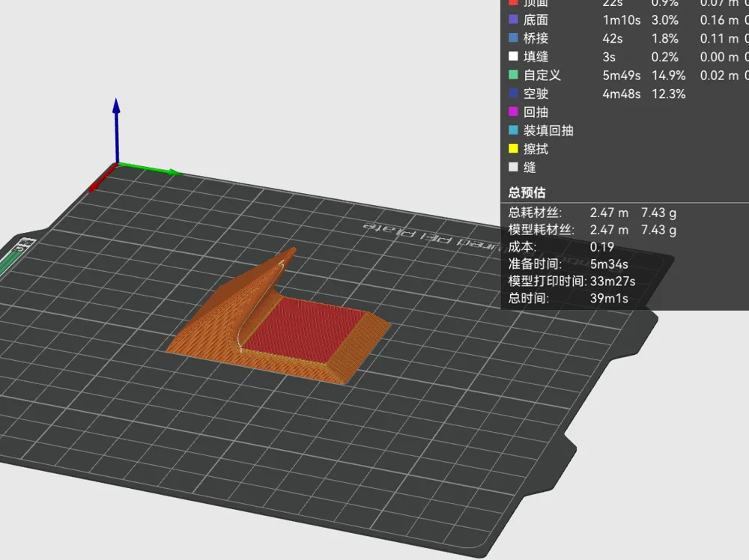Toggle visibility of 桥接 label
This screenshot has width=749, height=560.
pos(536,38)
